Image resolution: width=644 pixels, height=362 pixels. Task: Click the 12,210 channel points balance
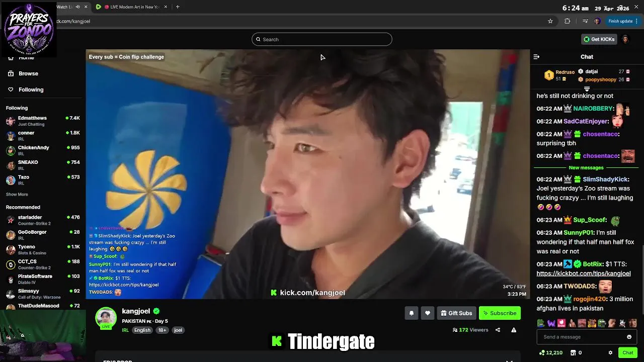pos(550,353)
